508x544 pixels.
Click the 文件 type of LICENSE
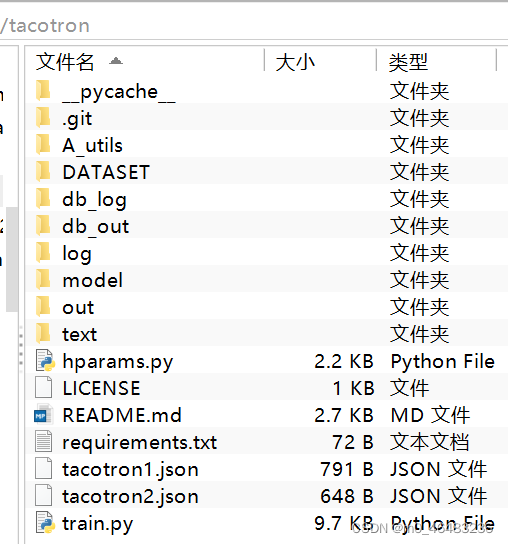click(x=409, y=388)
